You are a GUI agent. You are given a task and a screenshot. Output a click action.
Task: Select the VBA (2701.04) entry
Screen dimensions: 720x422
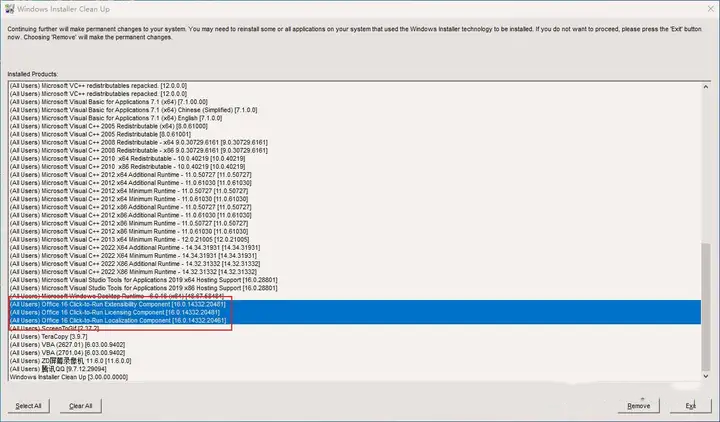pos(68,353)
